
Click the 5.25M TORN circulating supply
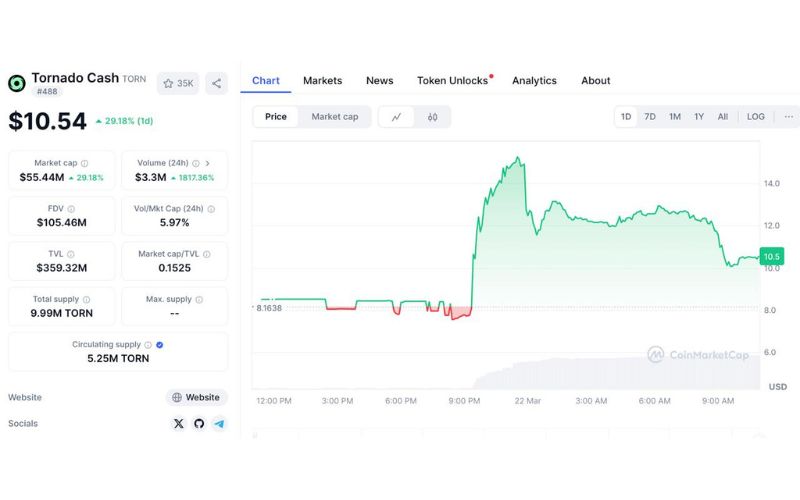(x=118, y=359)
